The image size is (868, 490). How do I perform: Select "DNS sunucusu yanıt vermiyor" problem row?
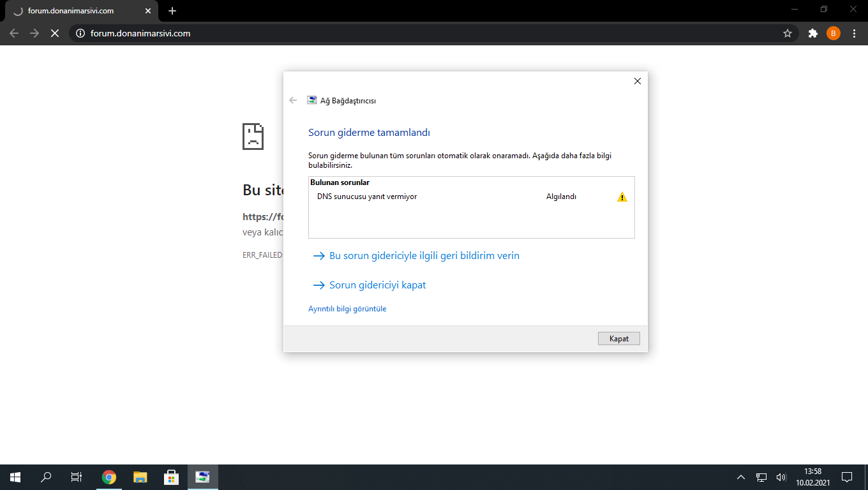pyautogui.click(x=471, y=197)
